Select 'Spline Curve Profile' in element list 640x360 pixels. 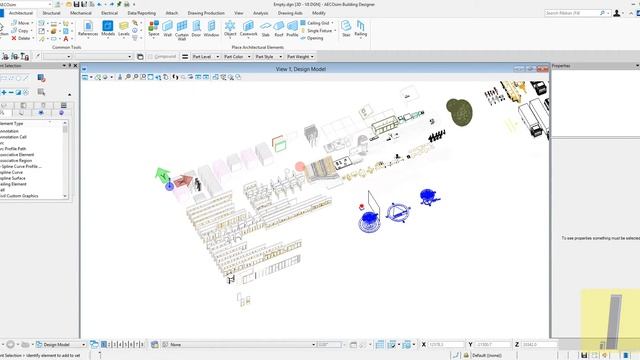[x=21, y=167]
